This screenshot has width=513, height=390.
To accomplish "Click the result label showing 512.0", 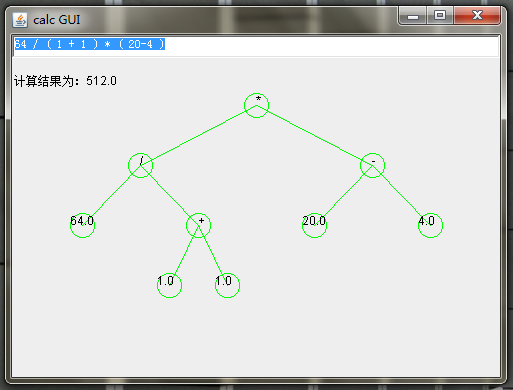I will [x=65, y=81].
